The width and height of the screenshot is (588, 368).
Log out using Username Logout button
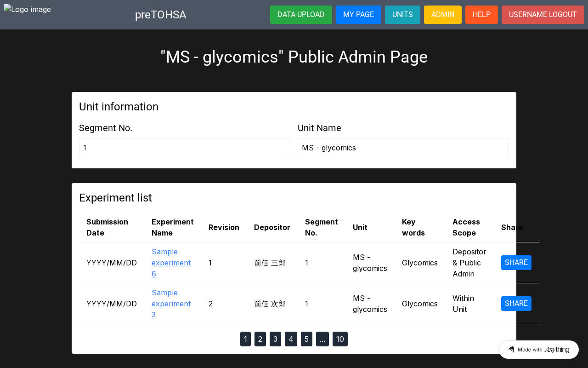tap(543, 15)
